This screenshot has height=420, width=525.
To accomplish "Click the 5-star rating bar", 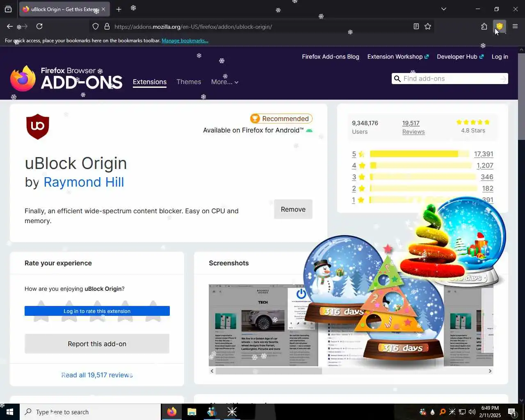I will [419, 154].
